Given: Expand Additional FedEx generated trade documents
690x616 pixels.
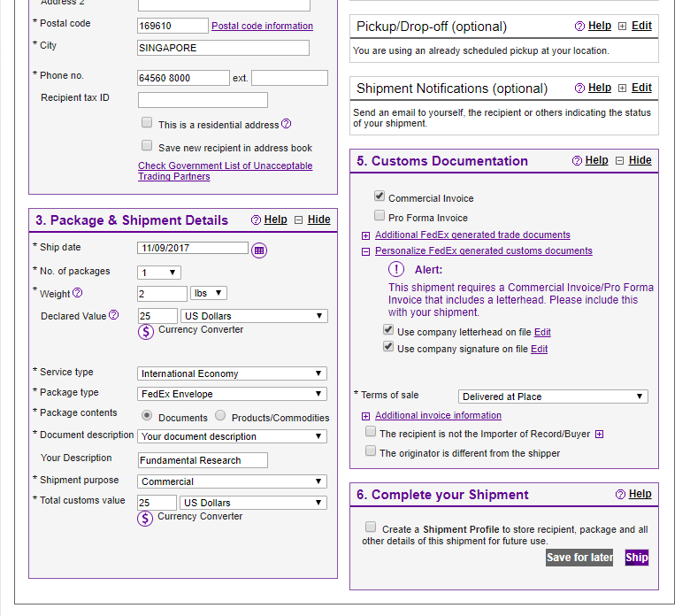Looking at the screenshot, I should click(x=365, y=235).
